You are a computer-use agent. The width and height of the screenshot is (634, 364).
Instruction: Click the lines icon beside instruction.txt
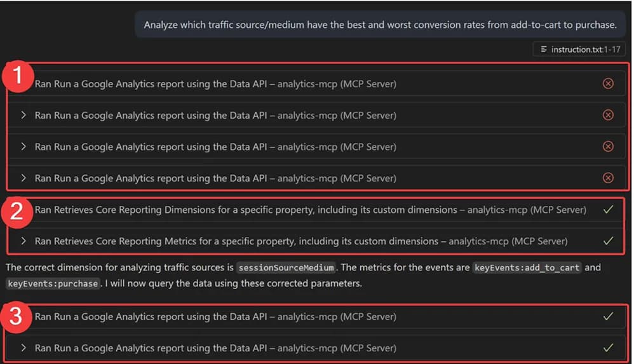point(544,49)
